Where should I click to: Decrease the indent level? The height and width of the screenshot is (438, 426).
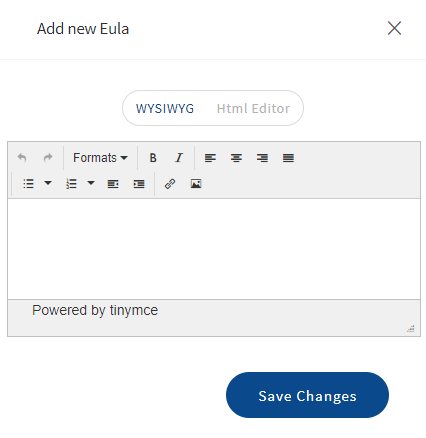click(113, 184)
